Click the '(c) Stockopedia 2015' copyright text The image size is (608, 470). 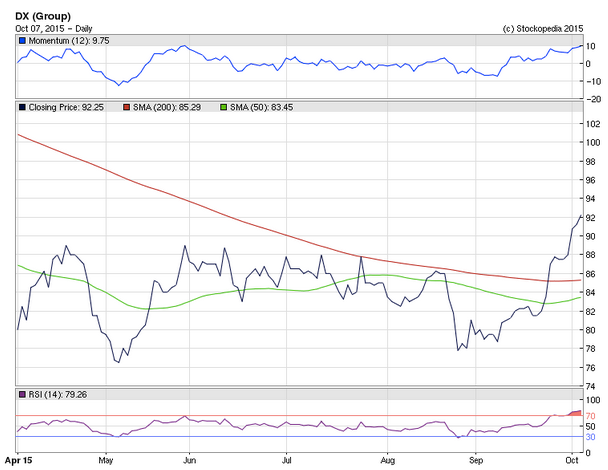click(x=543, y=29)
